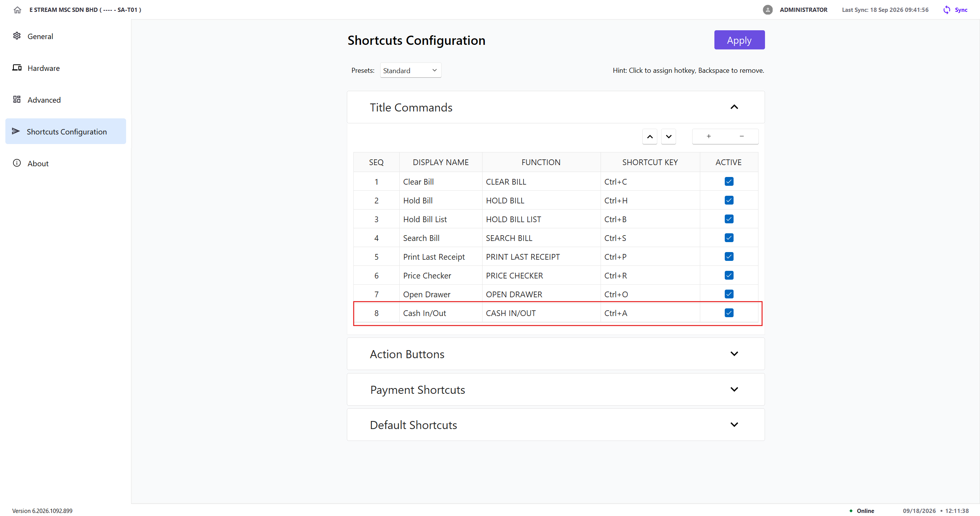Click the Ctrl+O shortcut key cell
980x516 pixels.
tap(650, 294)
